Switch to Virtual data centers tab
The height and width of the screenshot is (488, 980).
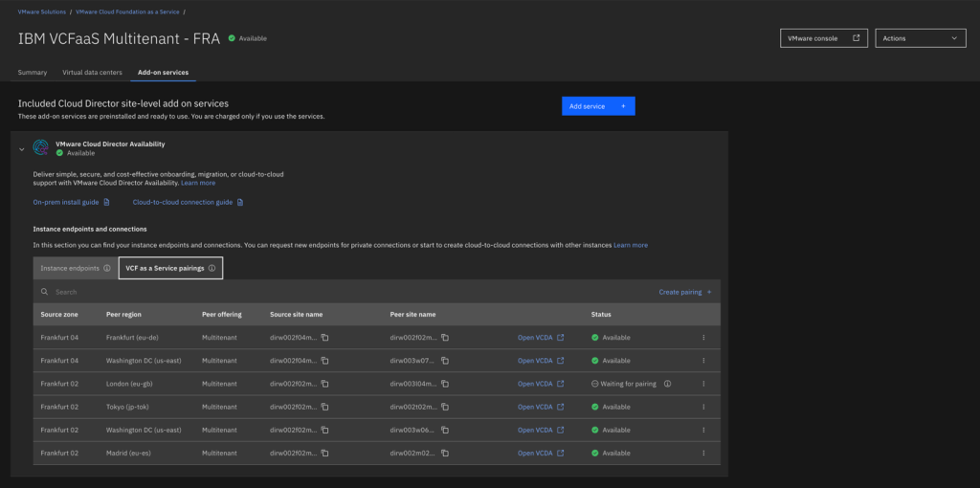[x=92, y=73]
